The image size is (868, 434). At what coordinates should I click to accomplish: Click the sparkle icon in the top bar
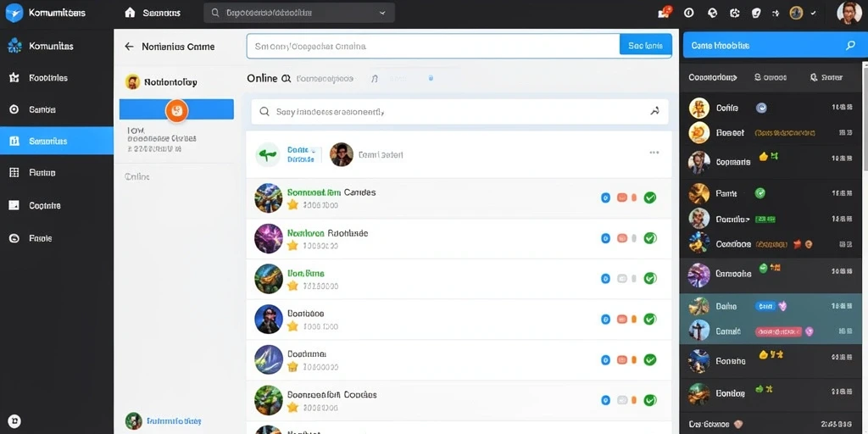coord(776,13)
